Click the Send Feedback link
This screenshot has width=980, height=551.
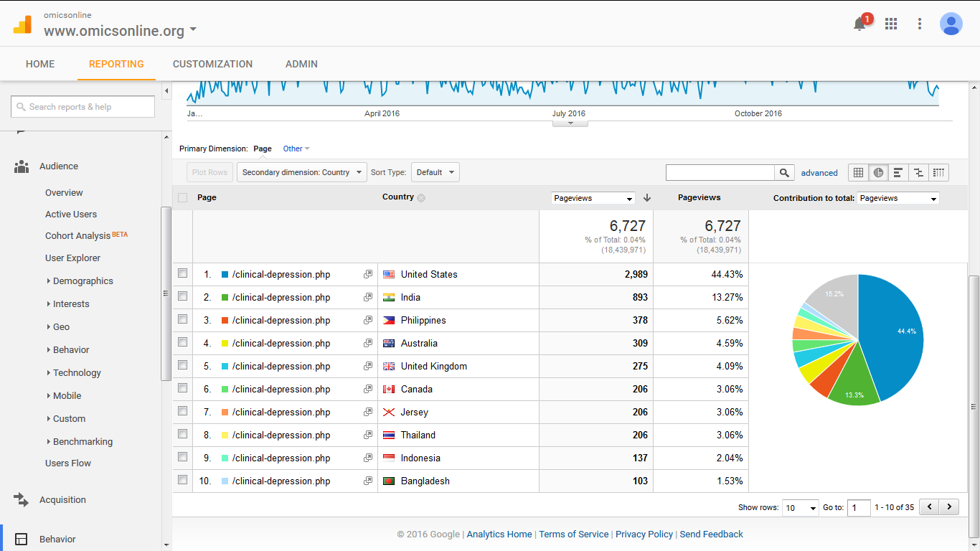pos(711,534)
